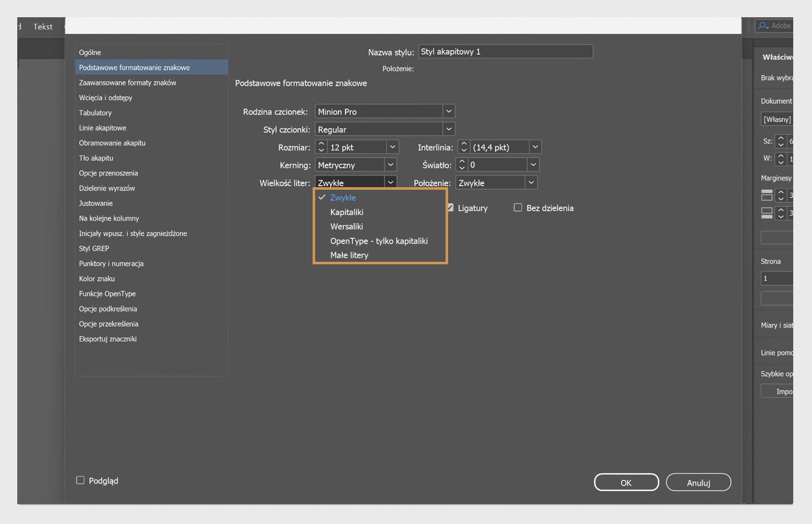Click the Sz: width stepper up arrow

pos(781,138)
